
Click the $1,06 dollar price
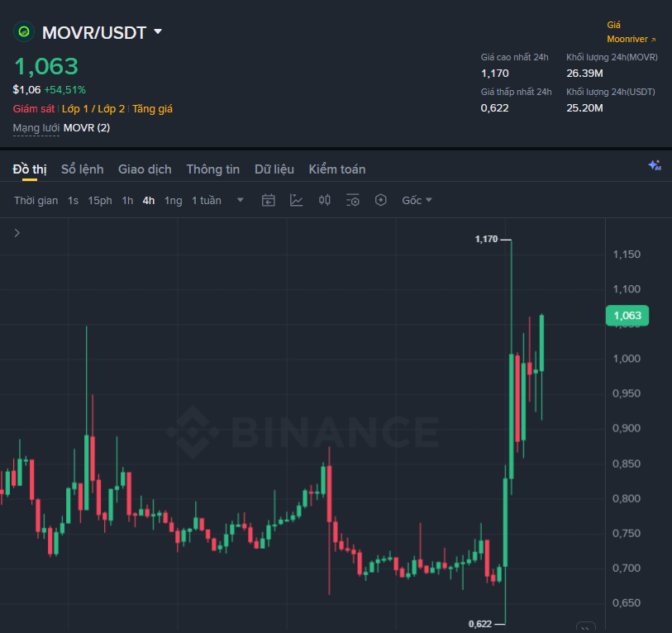pos(26,90)
